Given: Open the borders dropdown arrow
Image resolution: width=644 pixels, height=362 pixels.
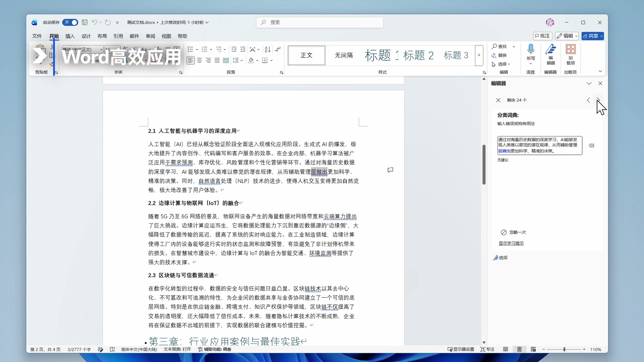Looking at the screenshot, I should pyautogui.click(x=271, y=60).
